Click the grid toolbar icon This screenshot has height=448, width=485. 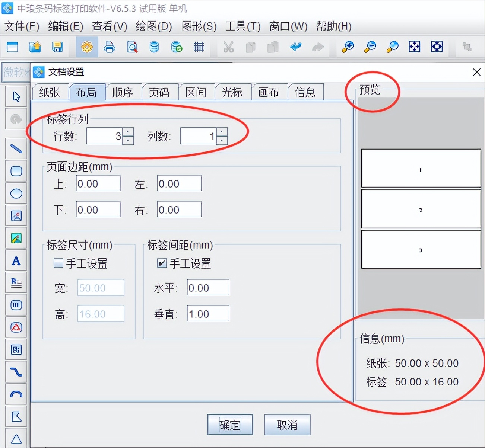(199, 47)
